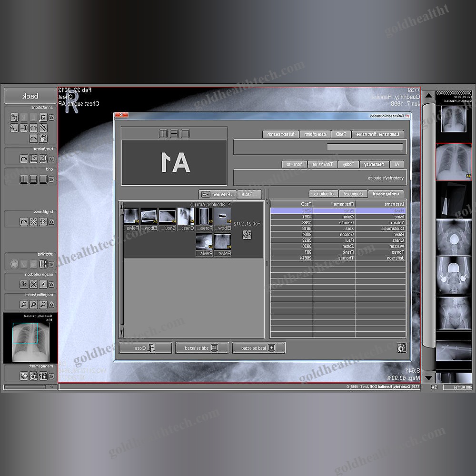Reset rotation in turn/mirror panel
This screenshot has width=476, height=476.
24,159
